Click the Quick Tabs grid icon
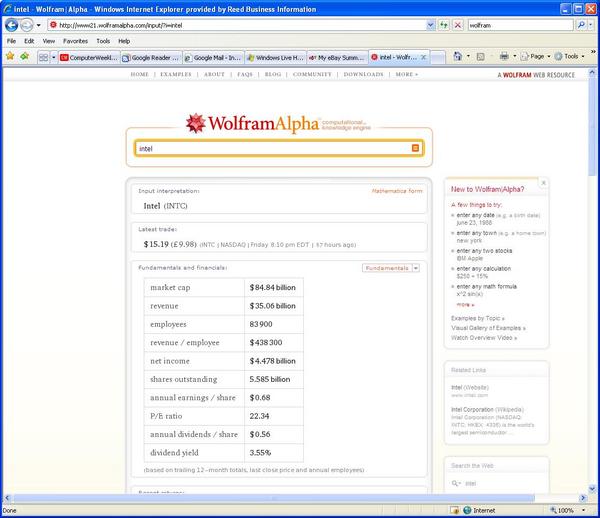 click(44, 57)
